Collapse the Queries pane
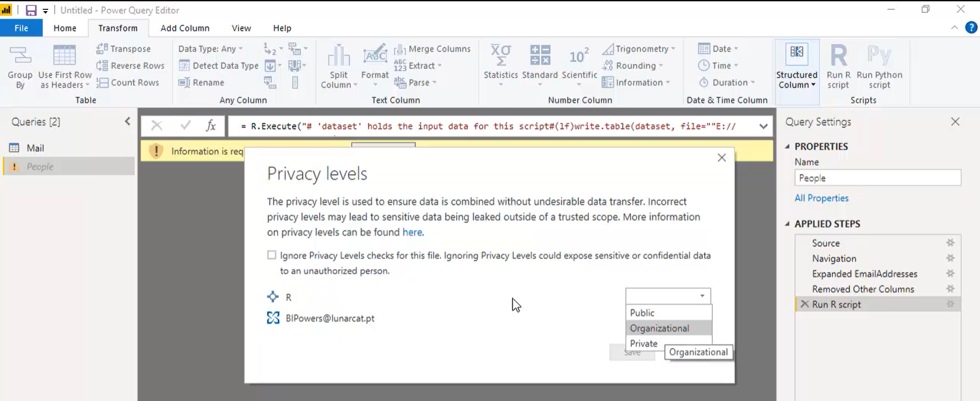The width and height of the screenshot is (980, 401). point(127,121)
